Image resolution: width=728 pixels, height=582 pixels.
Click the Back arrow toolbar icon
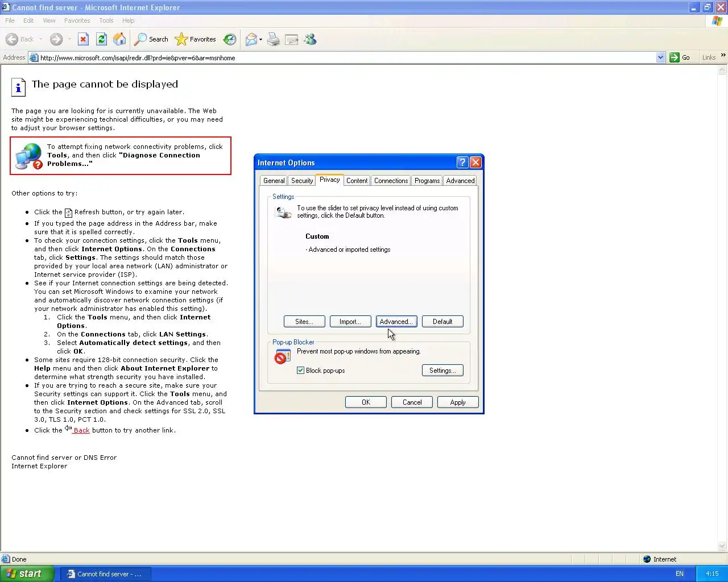pyautogui.click(x=12, y=39)
